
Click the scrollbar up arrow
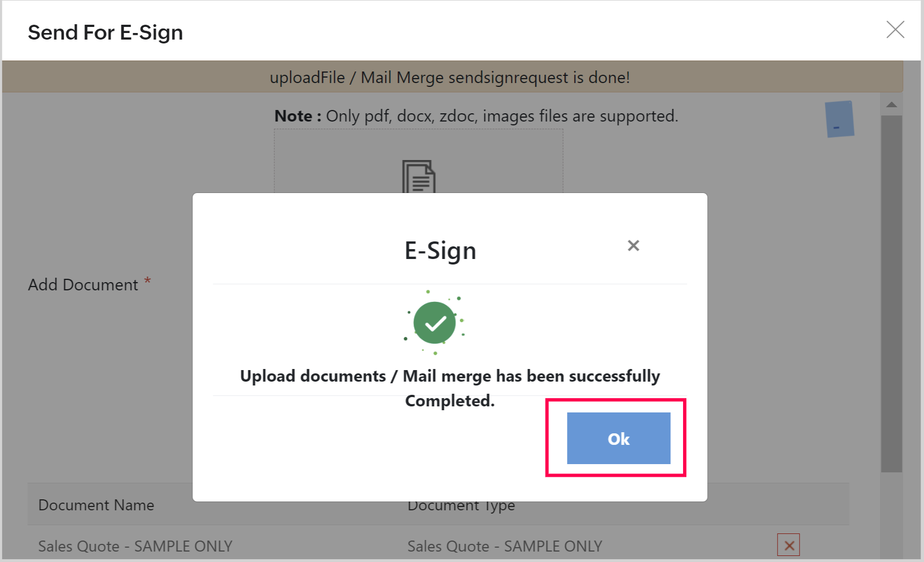tap(892, 104)
